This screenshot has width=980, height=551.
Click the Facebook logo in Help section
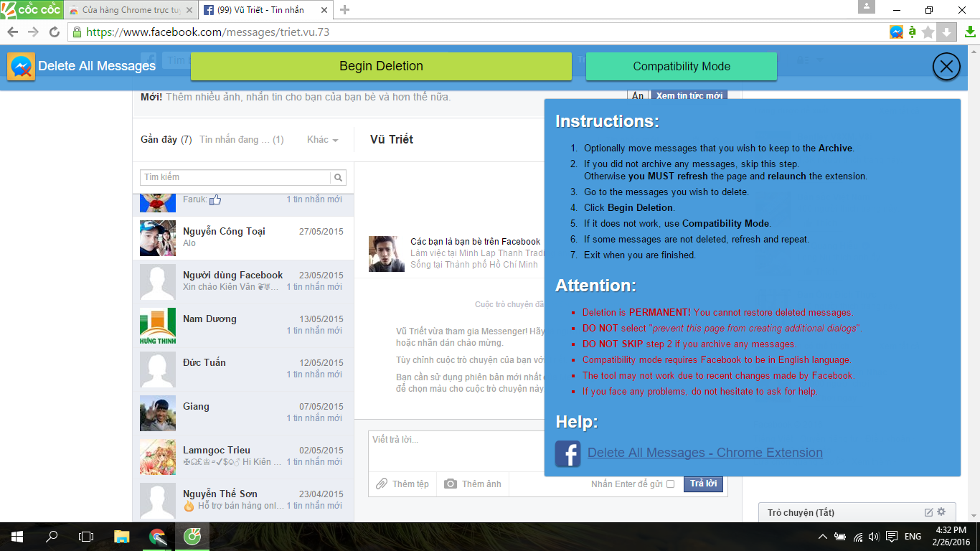(x=567, y=453)
